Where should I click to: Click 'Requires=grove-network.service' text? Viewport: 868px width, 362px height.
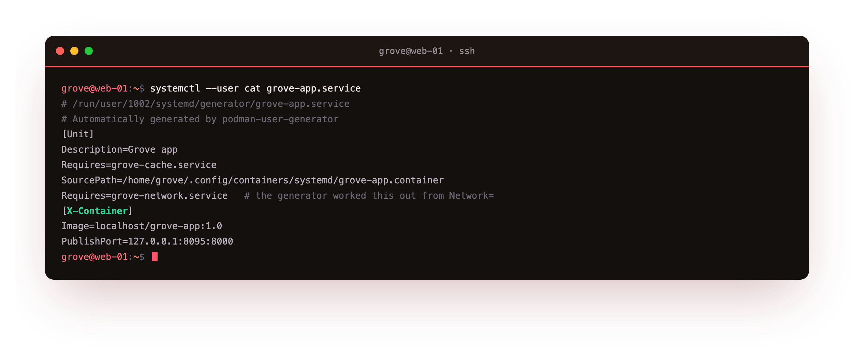pyautogui.click(x=145, y=196)
